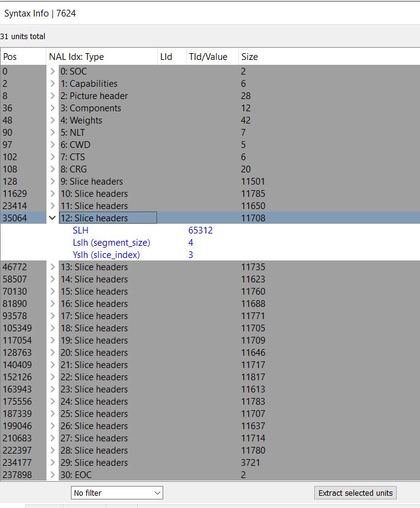Select the 1: Capabilities row

pos(210,84)
